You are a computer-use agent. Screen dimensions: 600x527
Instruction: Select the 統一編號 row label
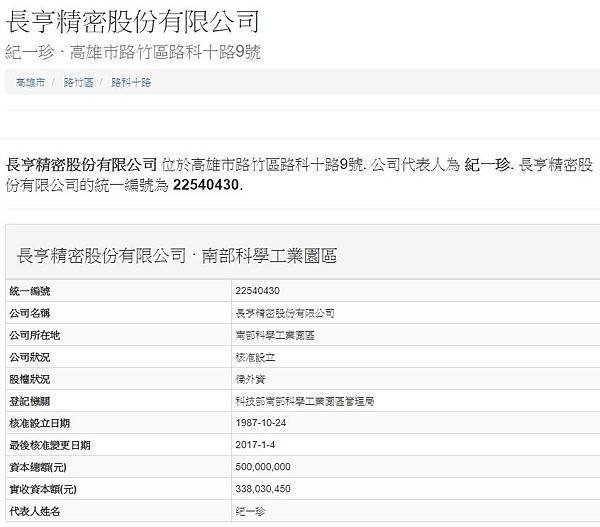[30, 291]
